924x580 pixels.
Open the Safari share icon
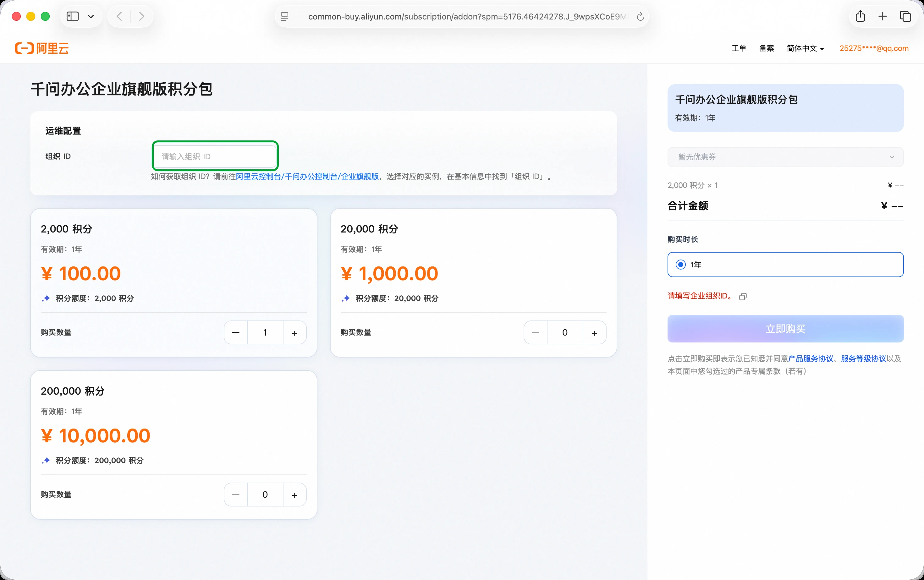pyautogui.click(x=860, y=16)
